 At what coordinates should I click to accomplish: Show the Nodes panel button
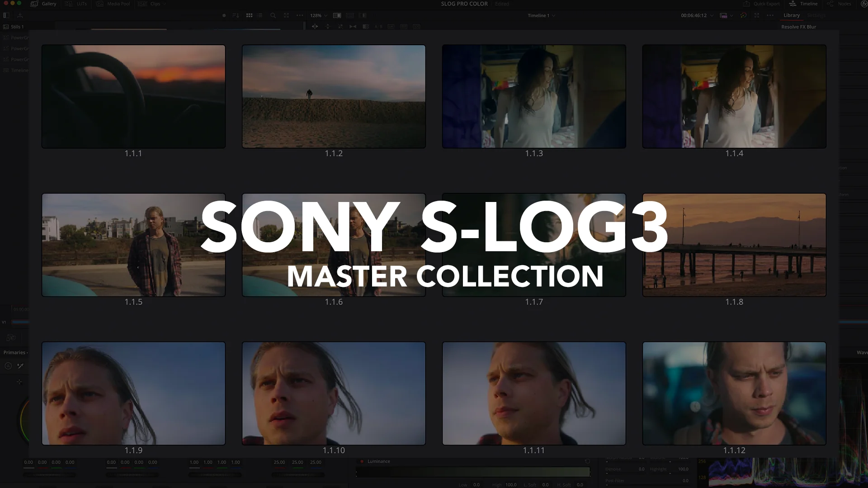point(839,4)
